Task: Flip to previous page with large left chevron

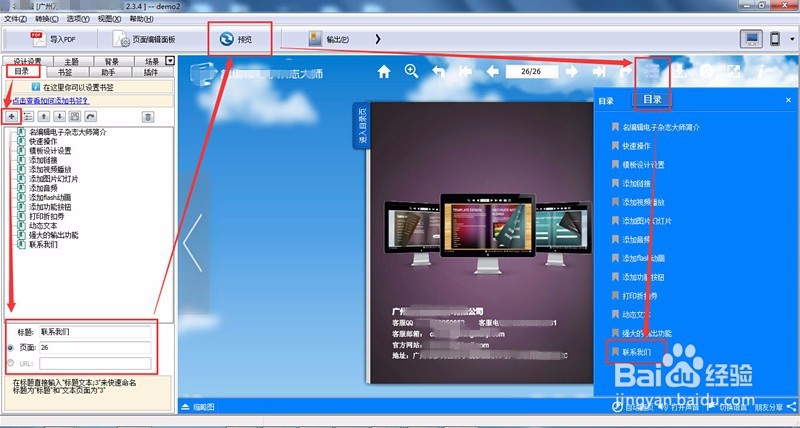Action: pyautogui.click(x=193, y=243)
